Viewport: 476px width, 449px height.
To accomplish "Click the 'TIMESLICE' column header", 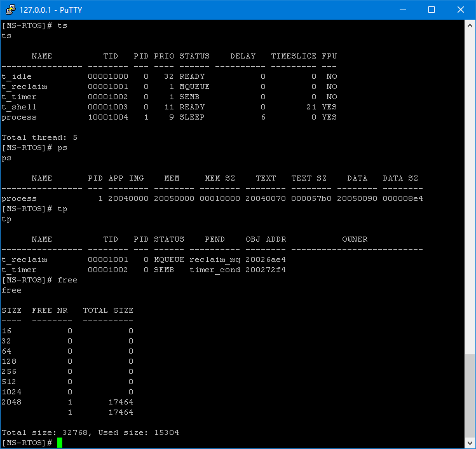I will [x=294, y=56].
